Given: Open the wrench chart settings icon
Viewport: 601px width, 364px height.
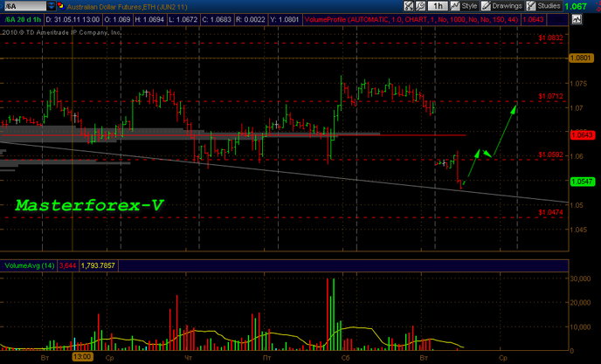Looking at the screenshot, I should [420, 6].
